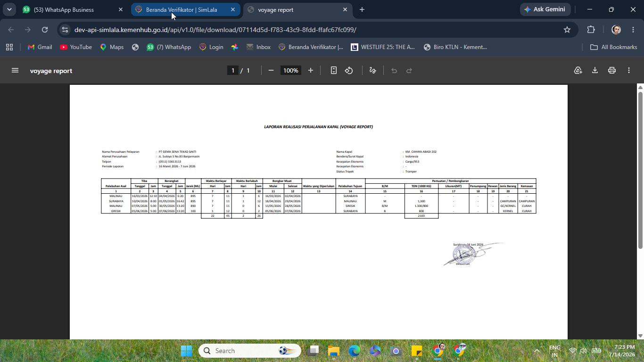644x362 pixels.
Task: Open the ENG IN language indicator
Action: tap(555, 351)
